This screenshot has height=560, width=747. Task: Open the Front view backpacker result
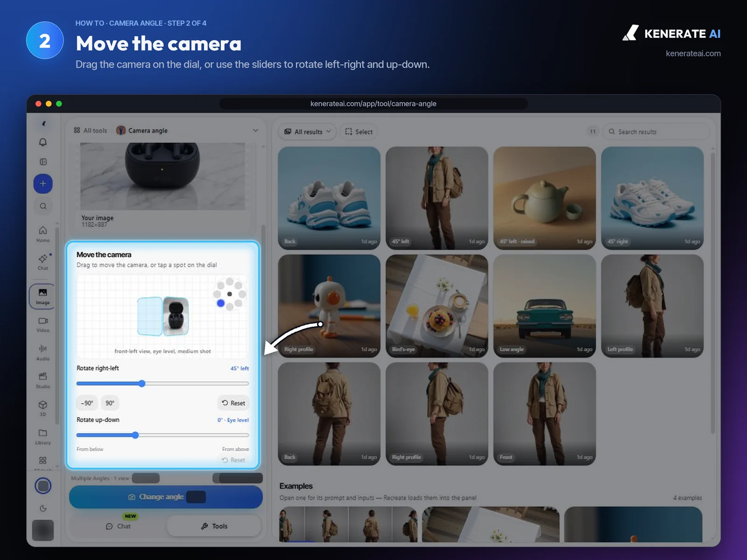(544, 414)
